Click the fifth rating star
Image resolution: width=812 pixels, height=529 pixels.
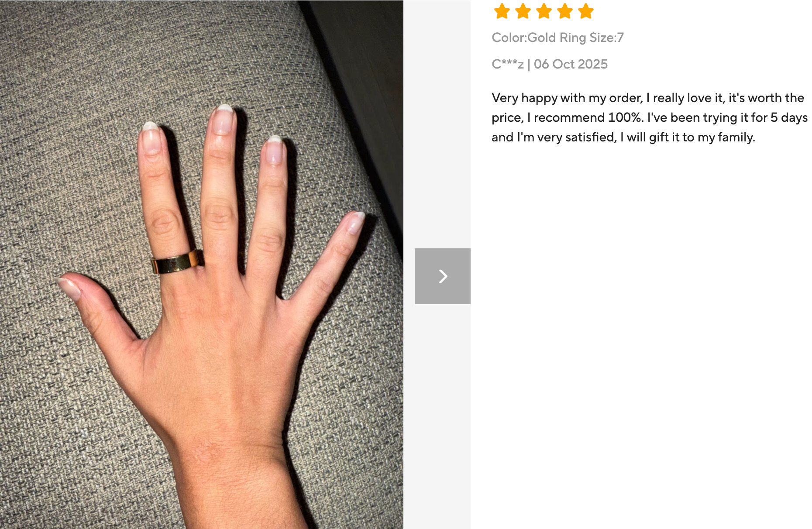pos(586,11)
